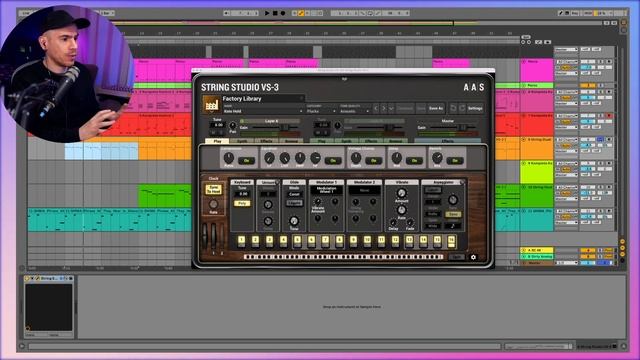Arm the Ableton transport record button
The height and width of the screenshot is (360, 640).
(282, 13)
